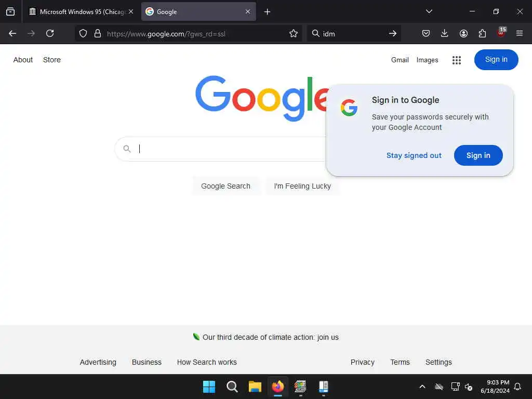Open a new tab with plus button
532x399 pixels.
coord(268,12)
